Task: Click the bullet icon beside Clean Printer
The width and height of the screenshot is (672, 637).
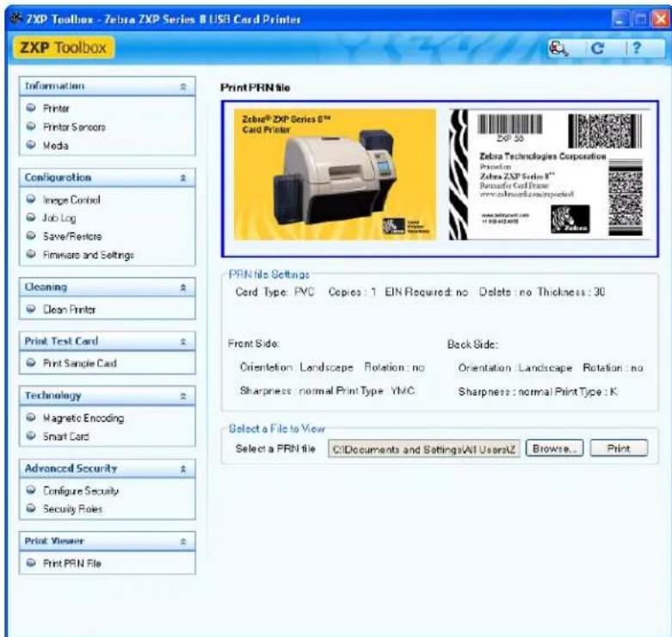Action: click(x=31, y=309)
